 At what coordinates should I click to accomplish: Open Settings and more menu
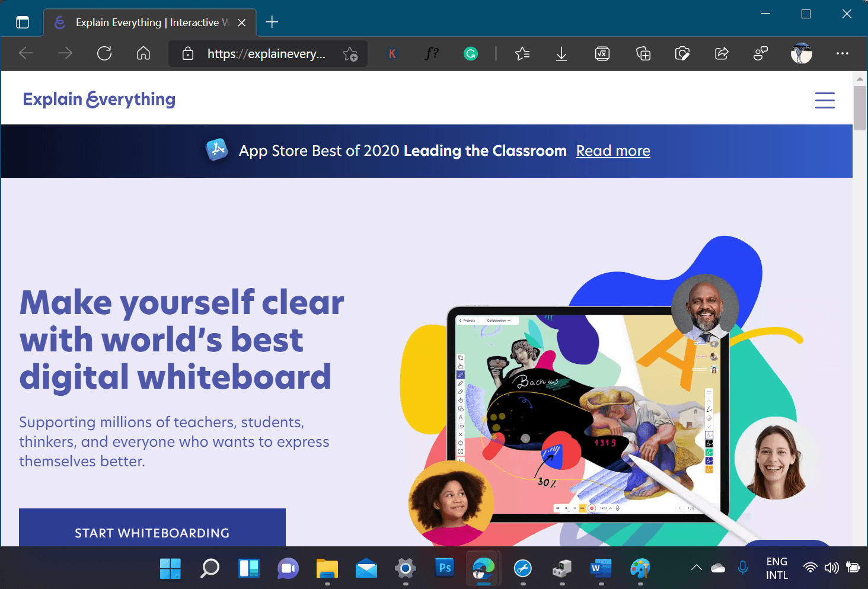(843, 53)
